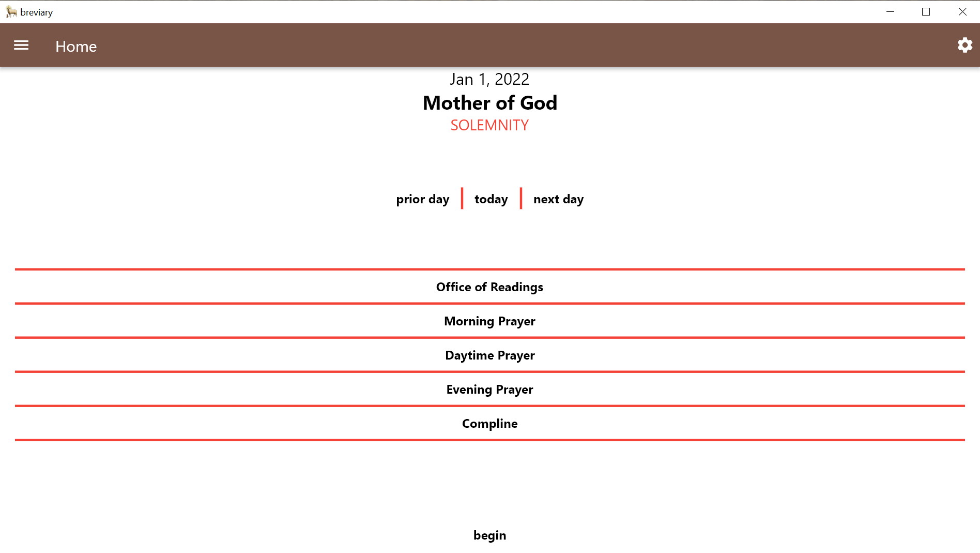Open Morning Prayer
Image resolution: width=980 pixels, height=553 pixels.
tap(489, 321)
